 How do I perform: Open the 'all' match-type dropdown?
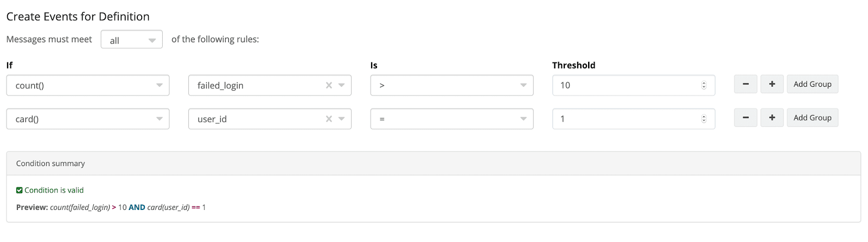click(x=131, y=40)
